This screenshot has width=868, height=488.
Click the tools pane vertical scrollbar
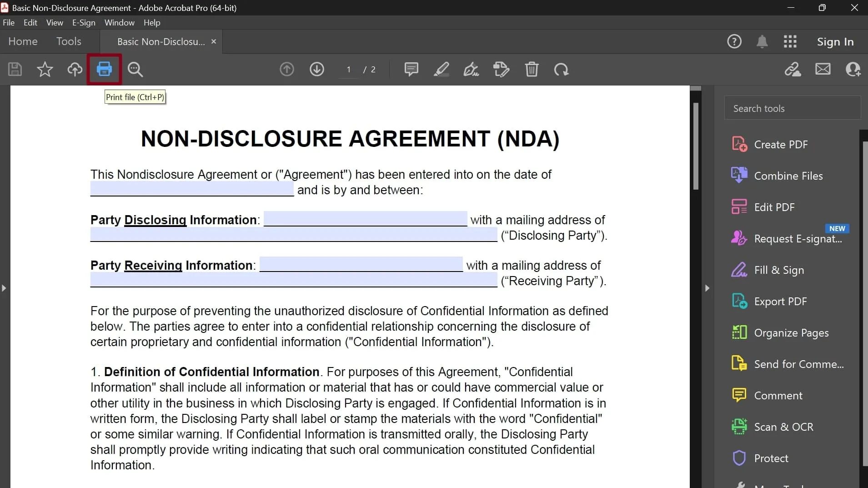tap(865, 304)
